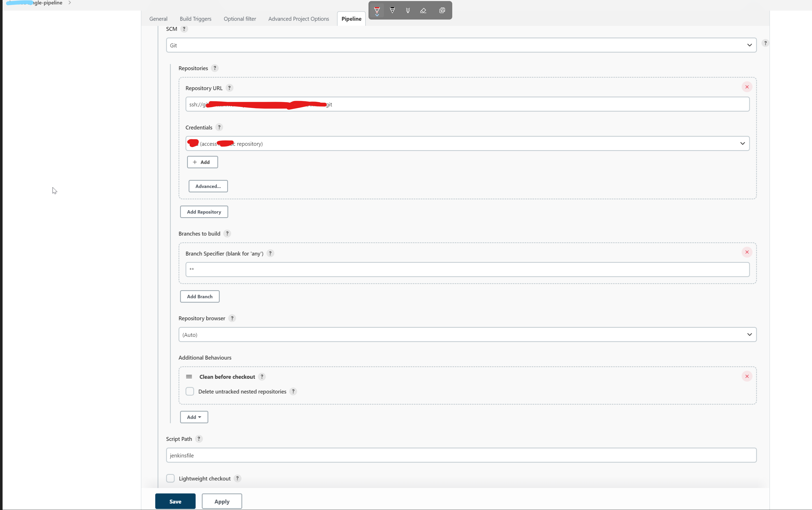Select the fountain pen tool

[408, 10]
